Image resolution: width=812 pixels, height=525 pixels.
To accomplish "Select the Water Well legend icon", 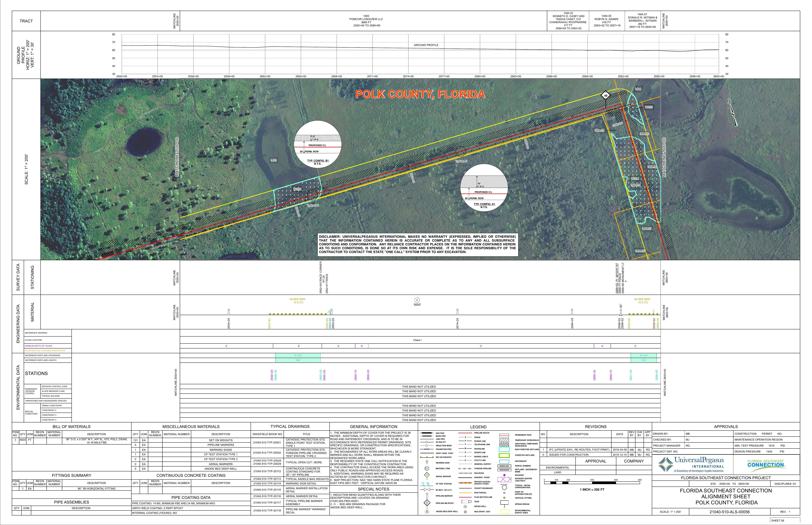I will point(465,507).
